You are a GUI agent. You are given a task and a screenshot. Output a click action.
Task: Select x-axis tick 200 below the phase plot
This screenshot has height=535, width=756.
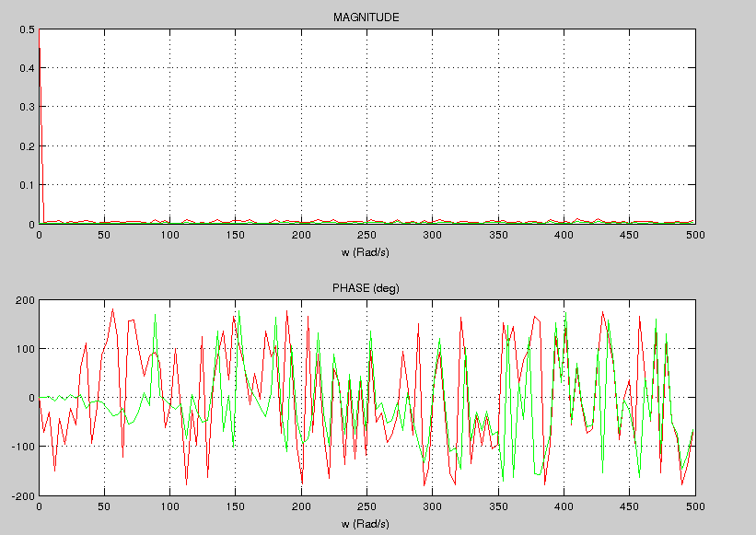(301, 506)
